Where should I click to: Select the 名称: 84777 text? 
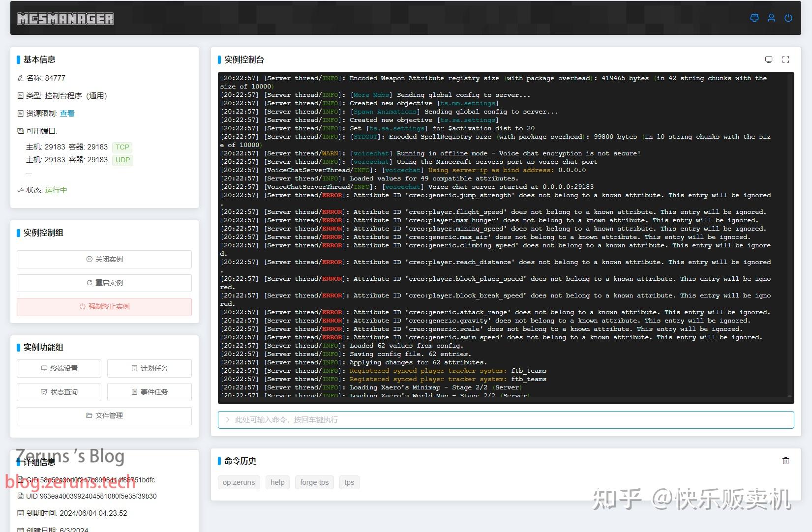46,78
